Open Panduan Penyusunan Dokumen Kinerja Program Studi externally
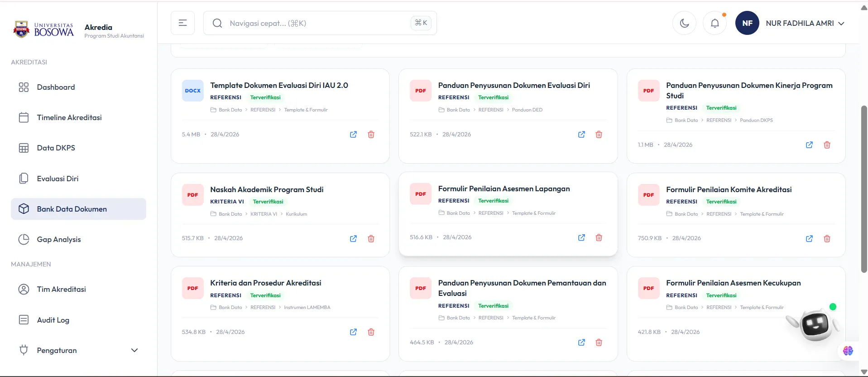The image size is (868, 377). click(809, 145)
